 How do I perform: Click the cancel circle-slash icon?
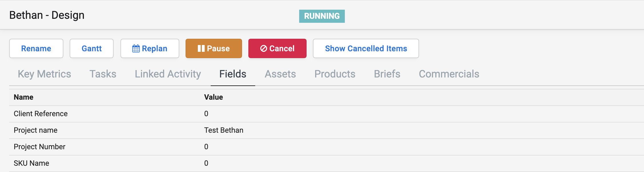coord(263,48)
